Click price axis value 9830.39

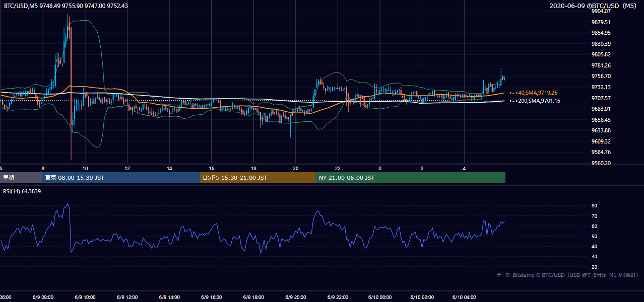tap(602, 44)
